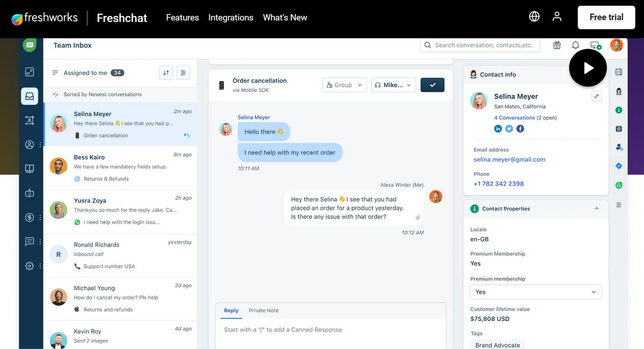Viewport: 644px width, 349px height.
Task: Open more options next to settings gear icon
Action: 40,266
